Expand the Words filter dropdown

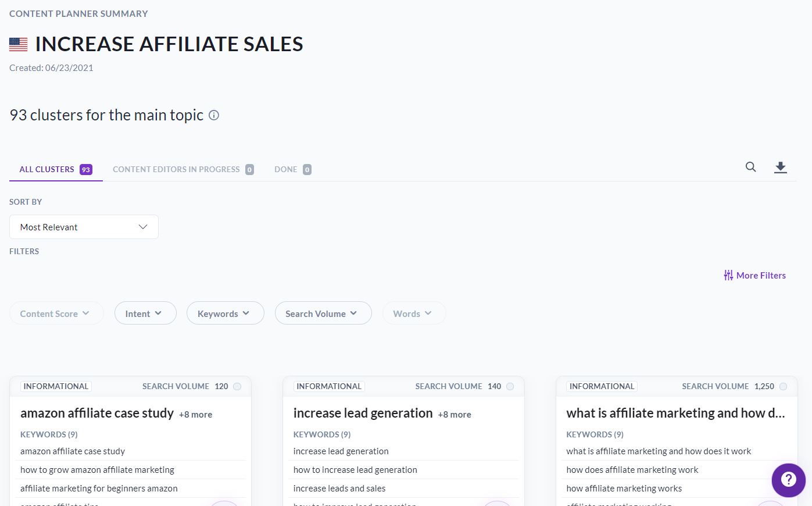coord(414,313)
